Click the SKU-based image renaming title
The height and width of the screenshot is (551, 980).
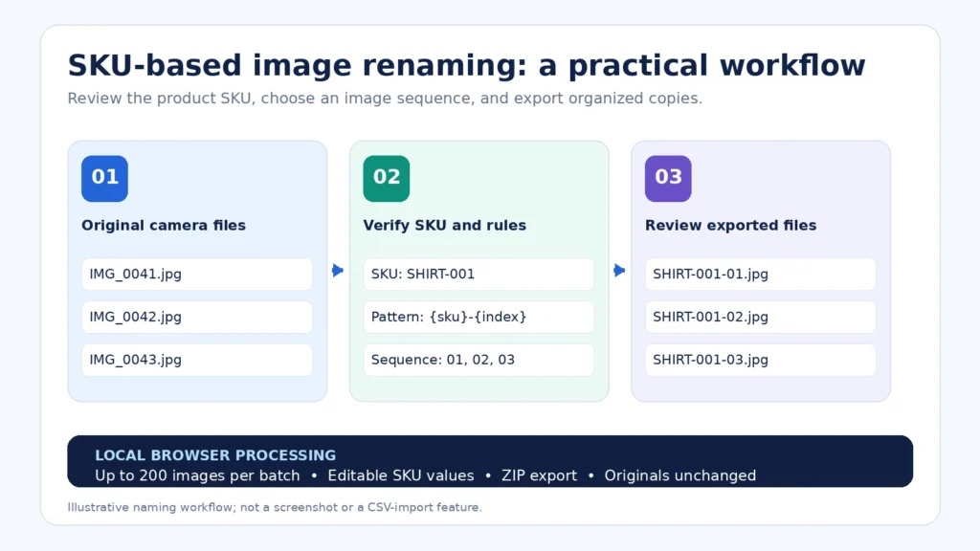pos(466,66)
